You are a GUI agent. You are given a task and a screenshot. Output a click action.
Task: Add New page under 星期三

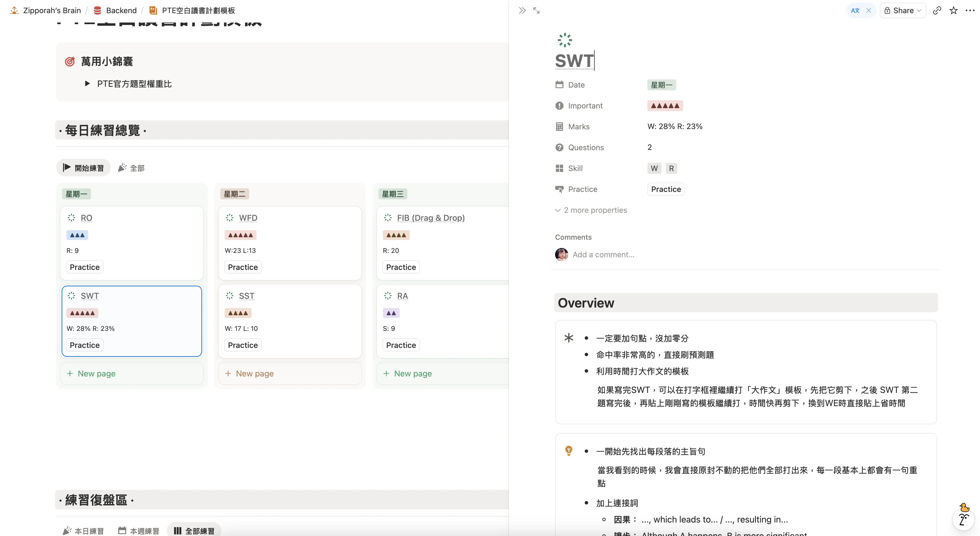click(442, 373)
